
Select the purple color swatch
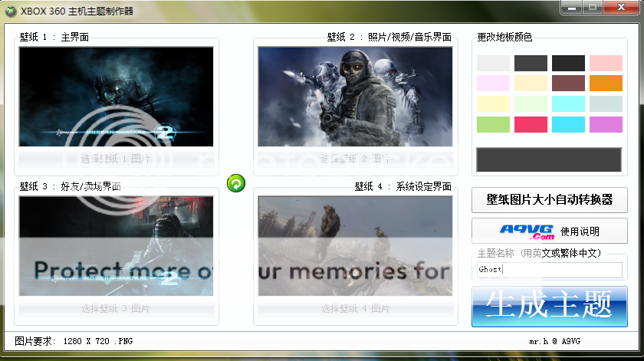[x=606, y=124]
